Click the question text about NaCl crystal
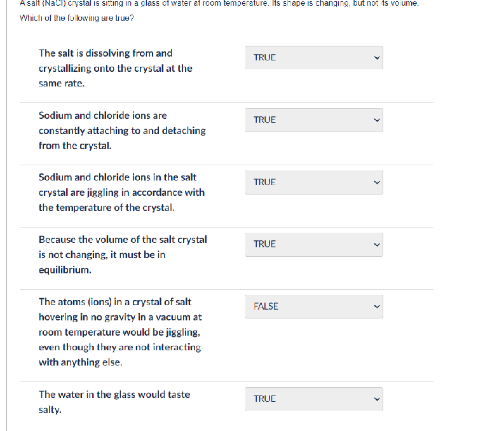This screenshot has height=431, width=504. pyautogui.click(x=219, y=4)
